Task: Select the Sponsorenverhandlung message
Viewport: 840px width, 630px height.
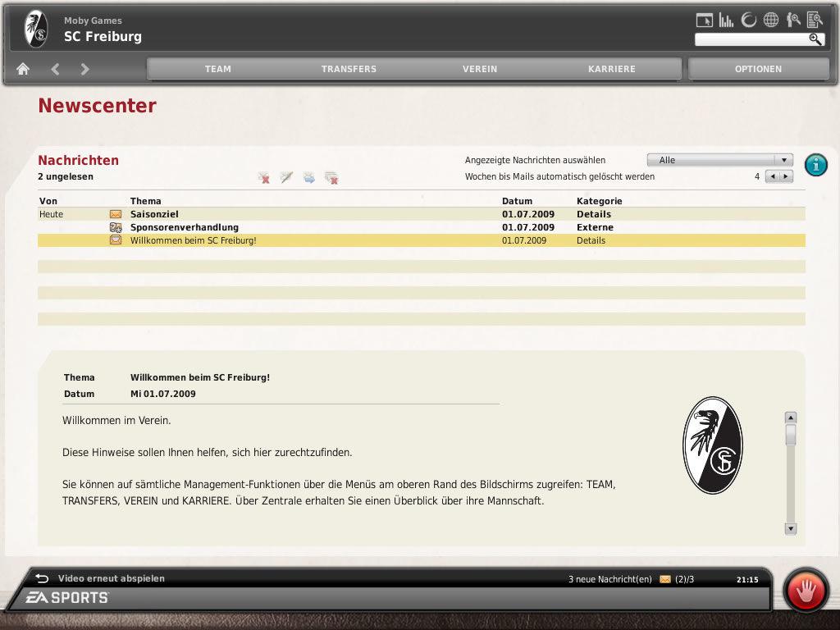Action: coord(421,227)
